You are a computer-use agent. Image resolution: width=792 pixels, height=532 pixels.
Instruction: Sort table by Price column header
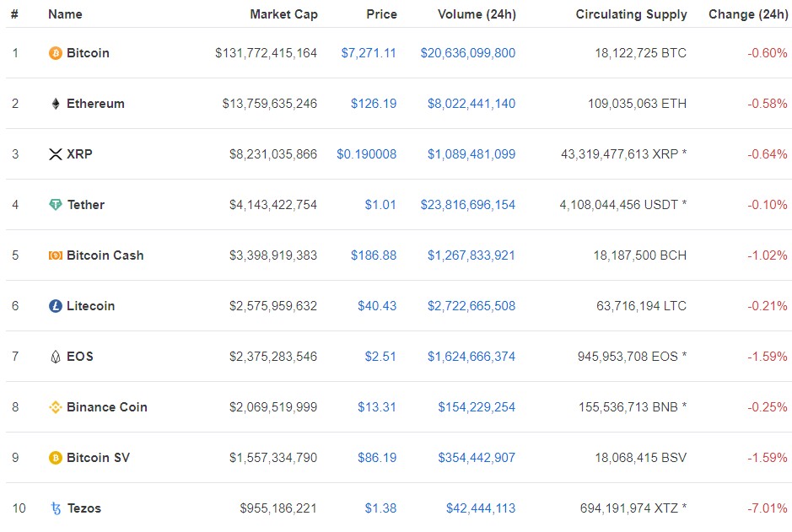(382, 14)
